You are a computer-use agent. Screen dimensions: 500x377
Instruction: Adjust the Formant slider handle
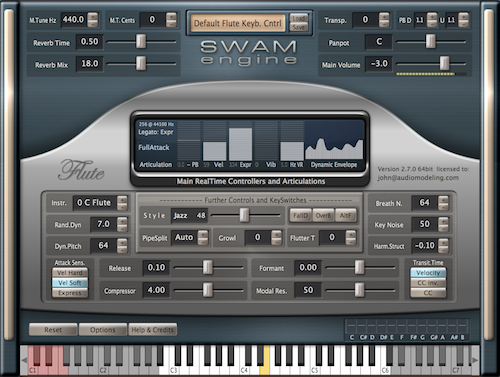click(x=359, y=268)
